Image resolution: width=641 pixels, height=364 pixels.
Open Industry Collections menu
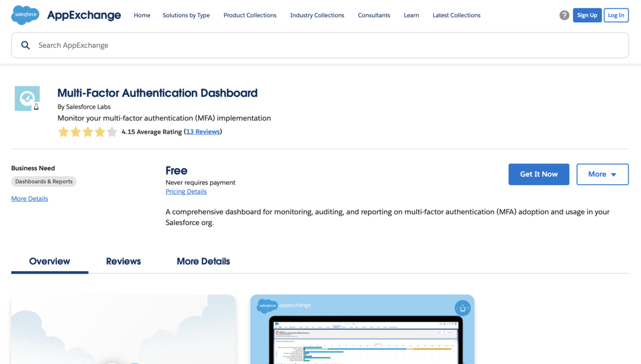tap(317, 15)
